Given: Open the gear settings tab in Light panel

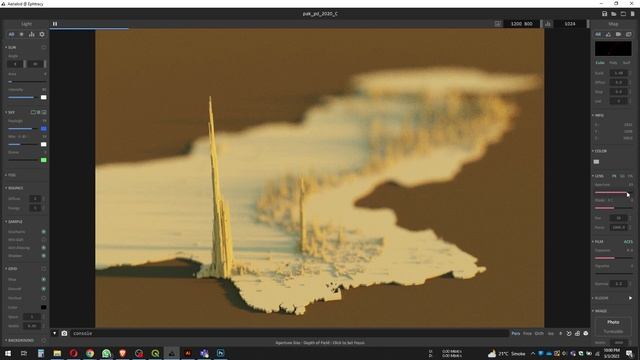Looking at the screenshot, I should click(42, 34).
